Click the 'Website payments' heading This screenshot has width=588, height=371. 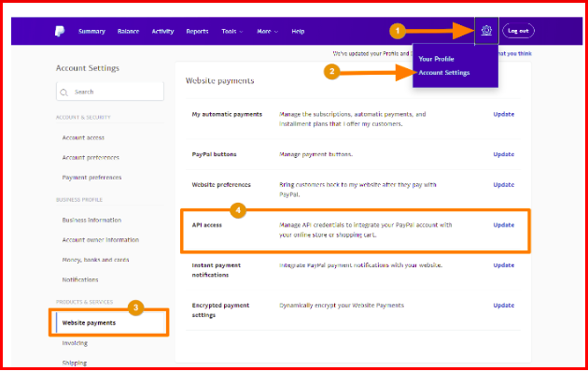tap(219, 80)
